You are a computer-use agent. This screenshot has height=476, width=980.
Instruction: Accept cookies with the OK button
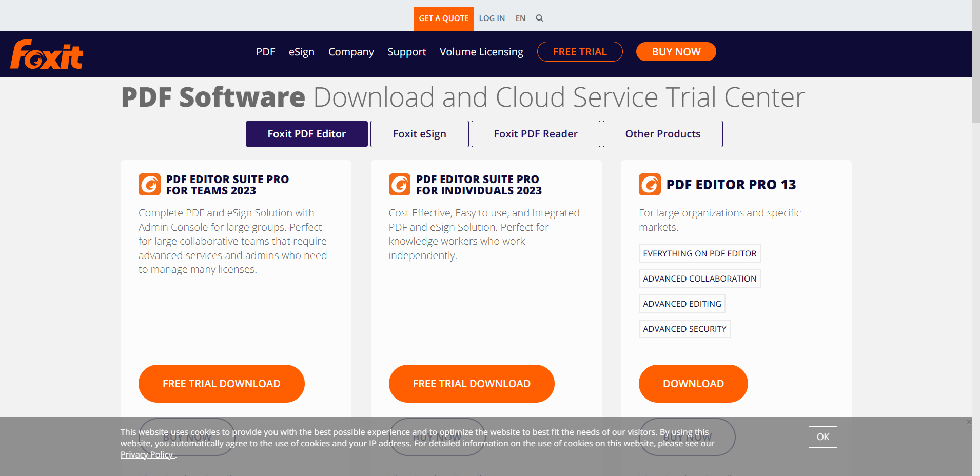point(823,437)
